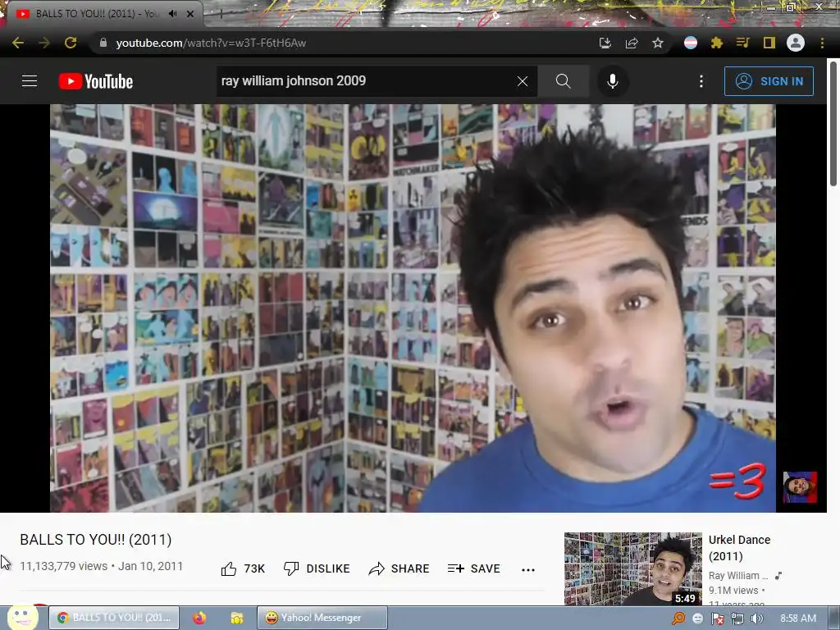
Task: Click the orange magnifier tray icon
Action: click(x=678, y=619)
